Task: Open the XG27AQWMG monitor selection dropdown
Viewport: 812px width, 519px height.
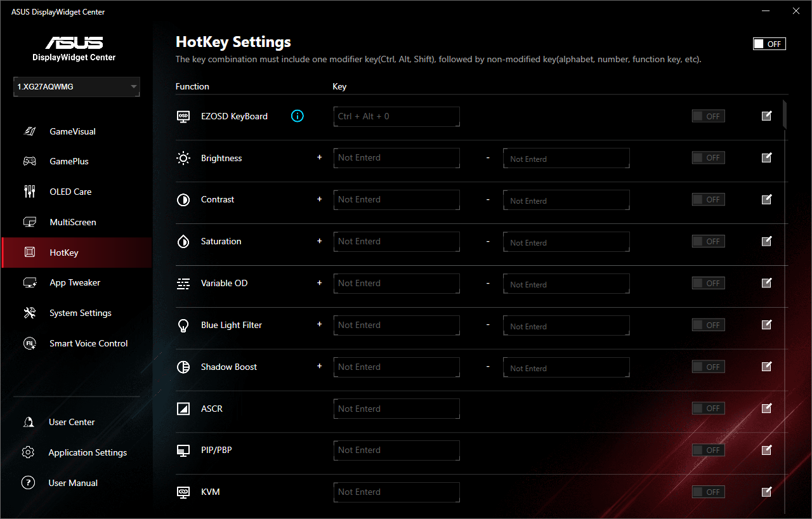Action: [x=76, y=87]
